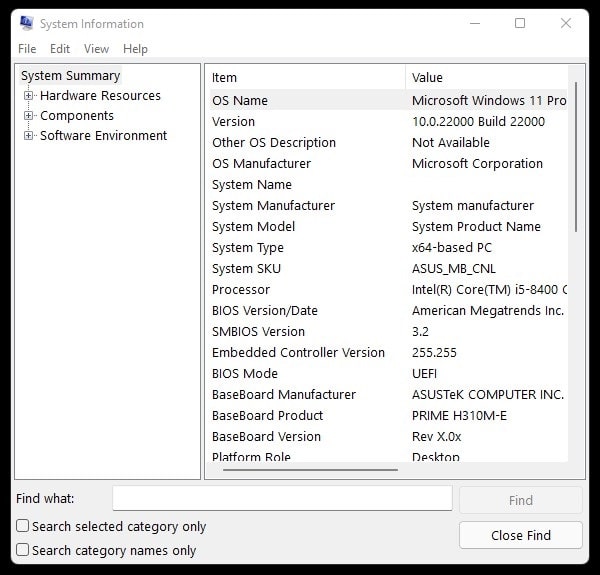600x575 pixels.
Task: Click the Close Find button
Action: (x=521, y=535)
